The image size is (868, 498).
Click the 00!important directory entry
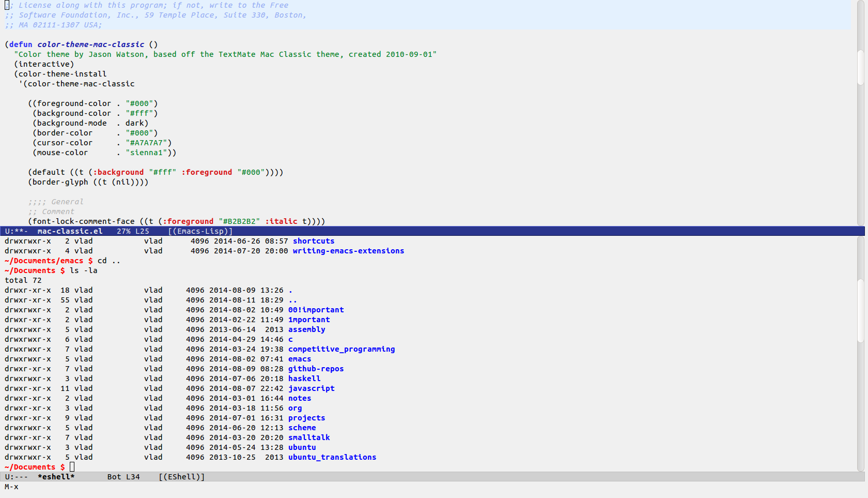tap(316, 310)
